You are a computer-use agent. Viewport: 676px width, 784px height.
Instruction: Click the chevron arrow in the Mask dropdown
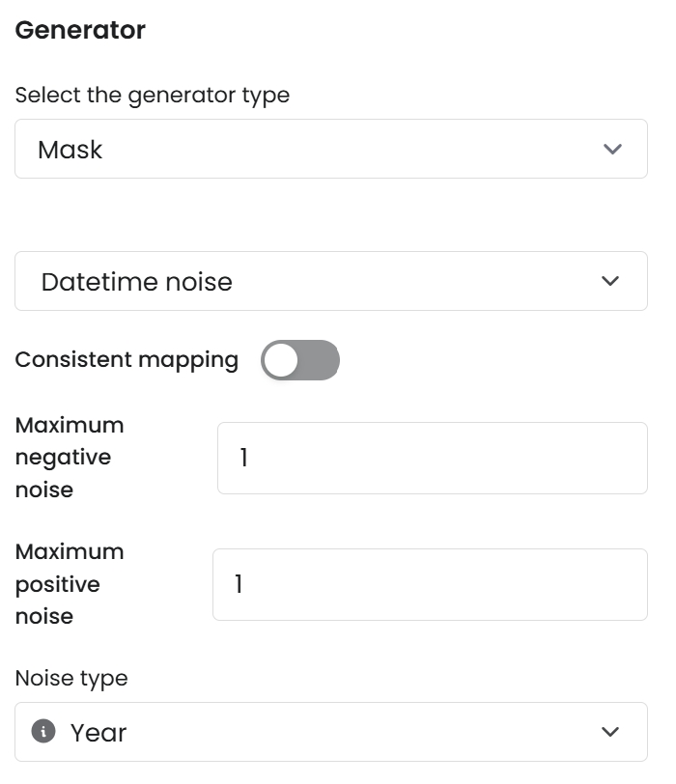click(x=611, y=150)
